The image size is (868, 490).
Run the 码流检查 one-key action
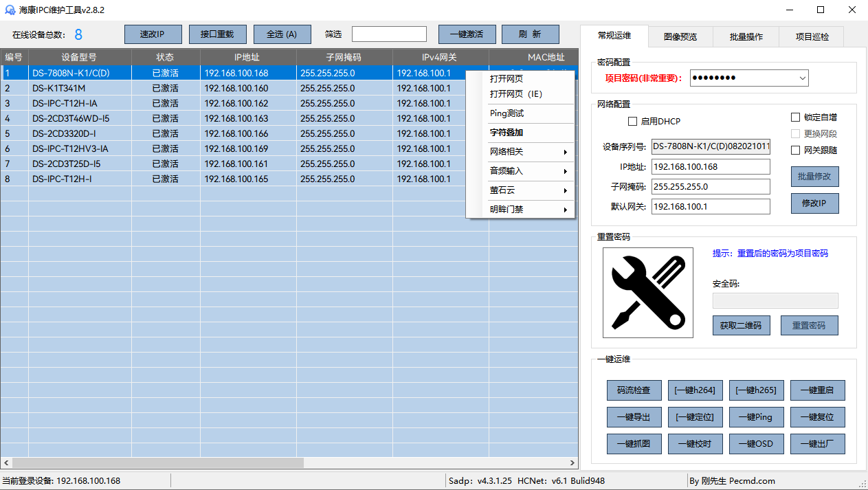pos(634,390)
